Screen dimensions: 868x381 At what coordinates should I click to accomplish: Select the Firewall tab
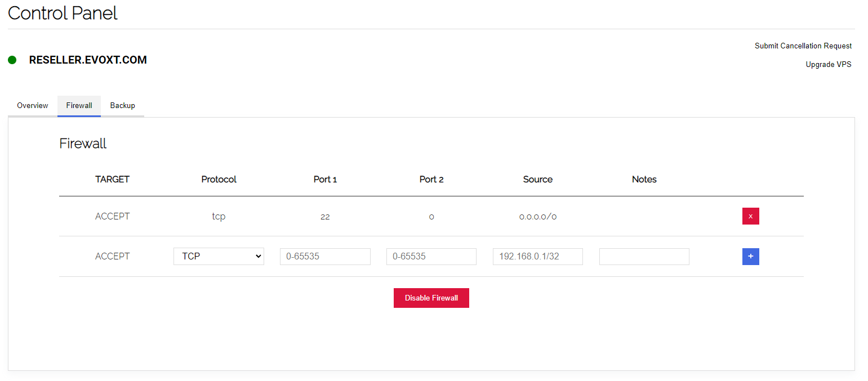tap(79, 106)
